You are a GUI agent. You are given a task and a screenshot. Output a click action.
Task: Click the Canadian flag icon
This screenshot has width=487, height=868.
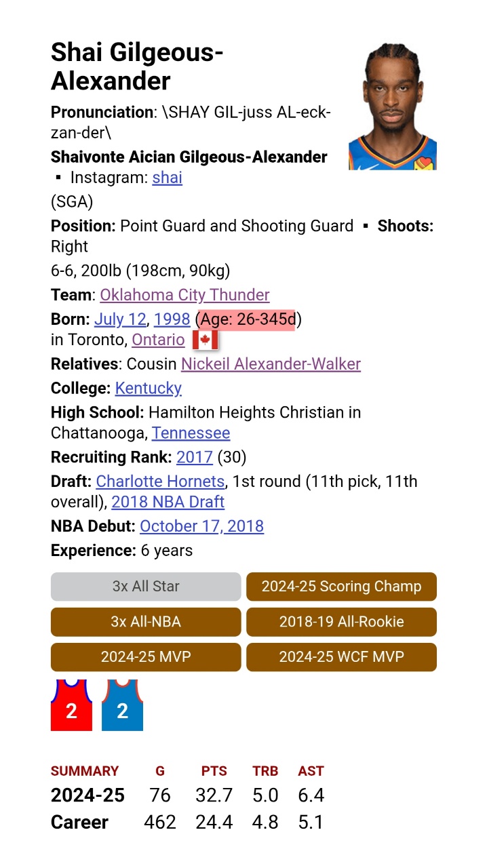pyautogui.click(x=205, y=340)
